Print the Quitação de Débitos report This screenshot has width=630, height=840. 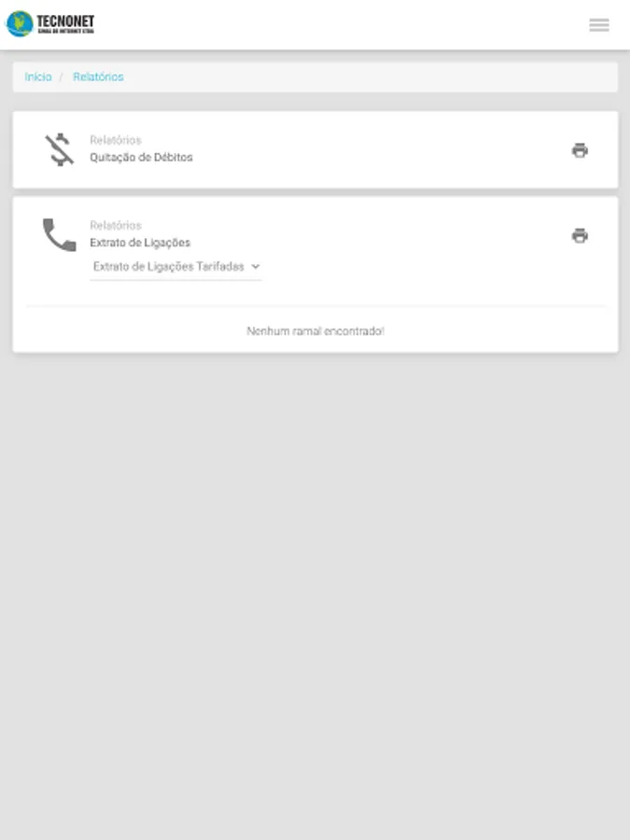point(580,150)
